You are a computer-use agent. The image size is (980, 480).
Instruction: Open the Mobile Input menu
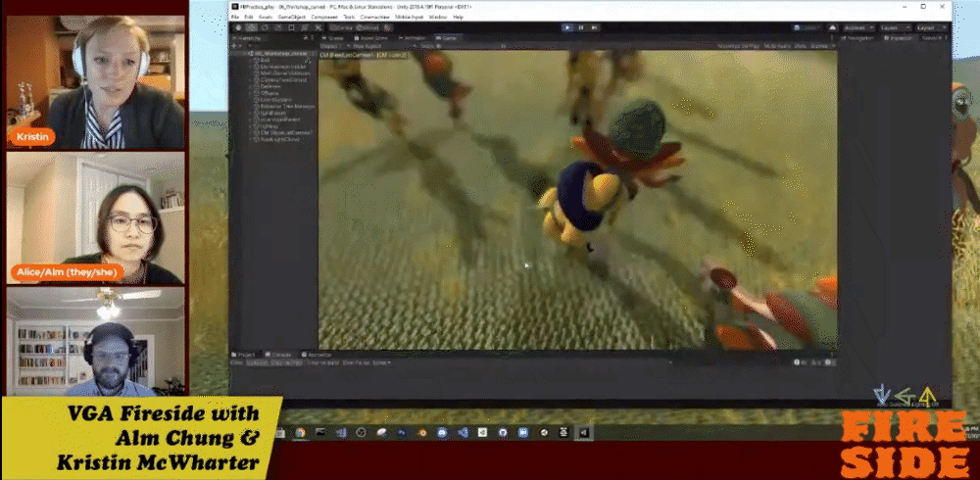point(410,17)
